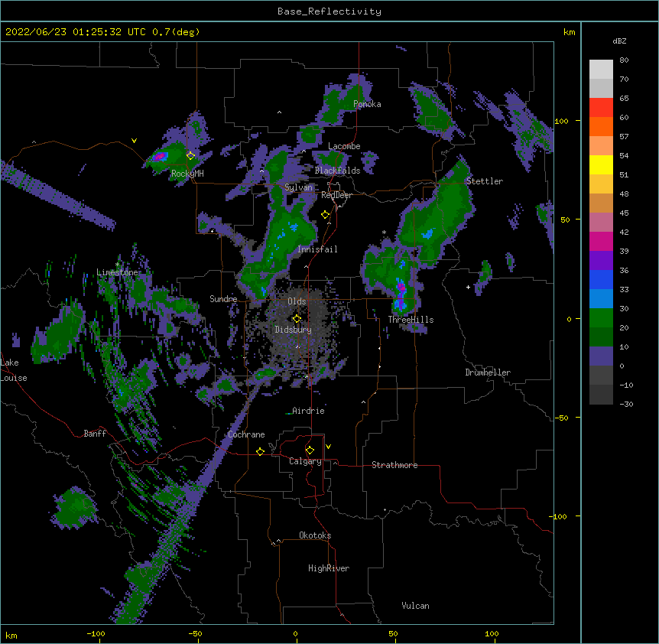
Task: Click the Vulcan label
Action: 415,606
